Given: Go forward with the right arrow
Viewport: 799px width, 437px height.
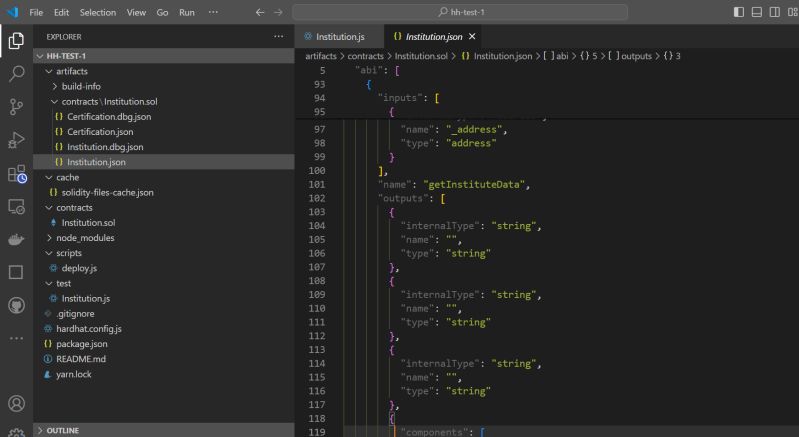Looking at the screenshot, I should pos(278,12).
